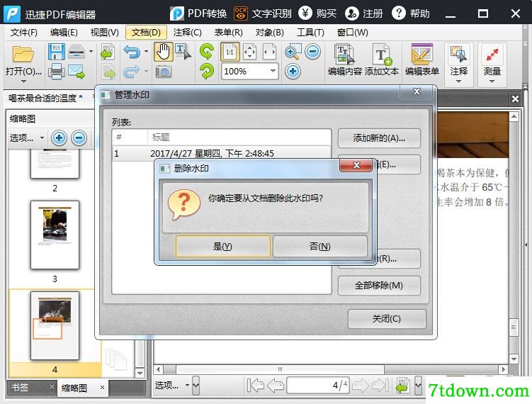Rotate page clockwise with green arrow
Viewport: 532px width, 404px height.
pyautogui.click(x=207, y=52)
